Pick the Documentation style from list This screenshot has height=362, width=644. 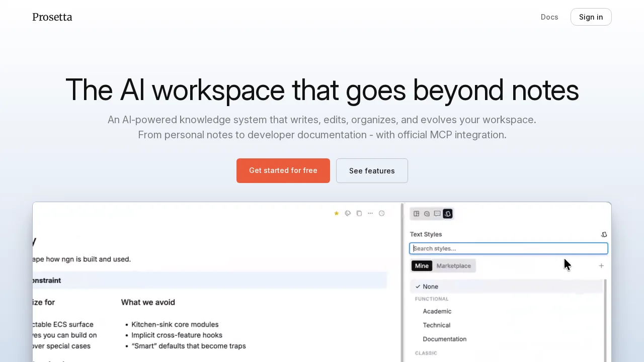444,339
